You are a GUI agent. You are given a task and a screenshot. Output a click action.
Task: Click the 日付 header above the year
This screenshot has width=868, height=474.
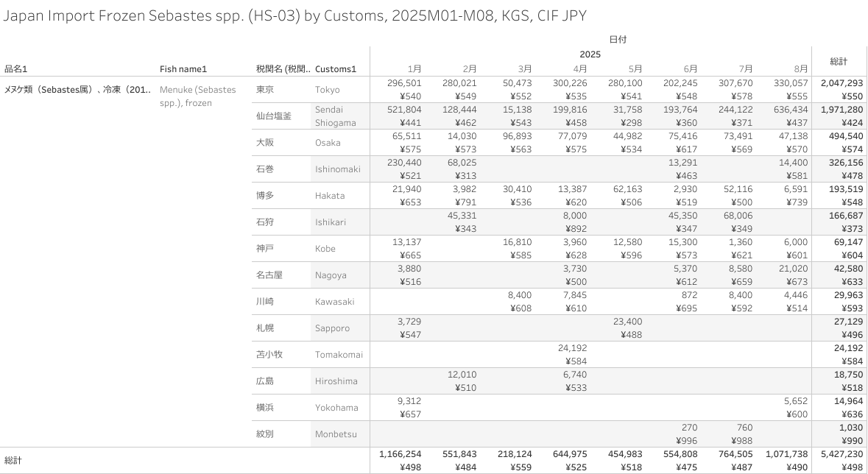click(x=618, y=39)
